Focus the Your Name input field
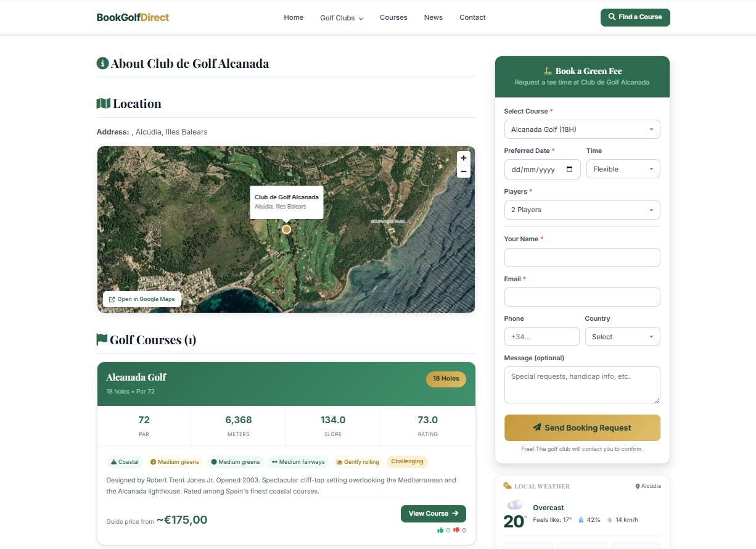The width and height of the screenshot is (756, 549). [581, 258]
